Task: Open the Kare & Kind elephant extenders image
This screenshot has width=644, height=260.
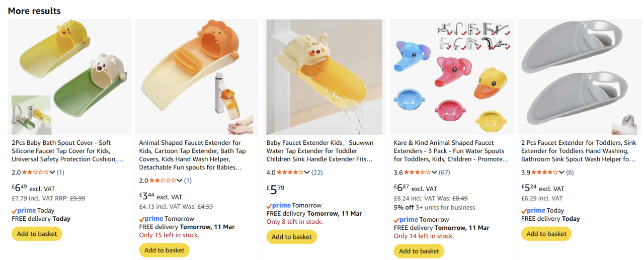Action: pos(451,77)
